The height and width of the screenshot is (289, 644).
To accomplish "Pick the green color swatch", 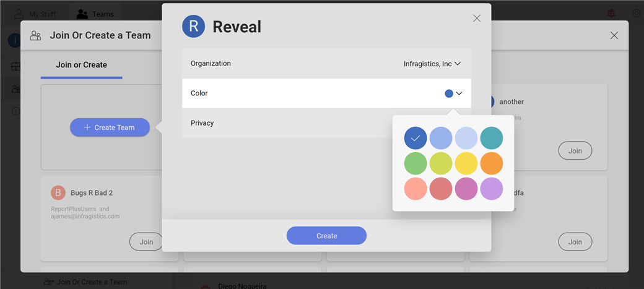I will coord(416,163).
